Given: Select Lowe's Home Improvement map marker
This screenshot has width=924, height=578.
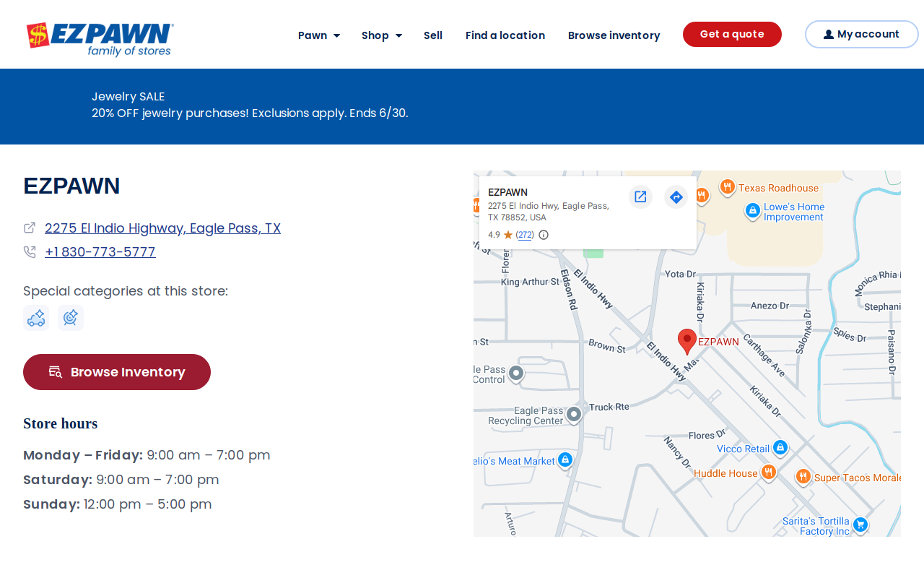Looking at the screenshot, I should (753, 211).
